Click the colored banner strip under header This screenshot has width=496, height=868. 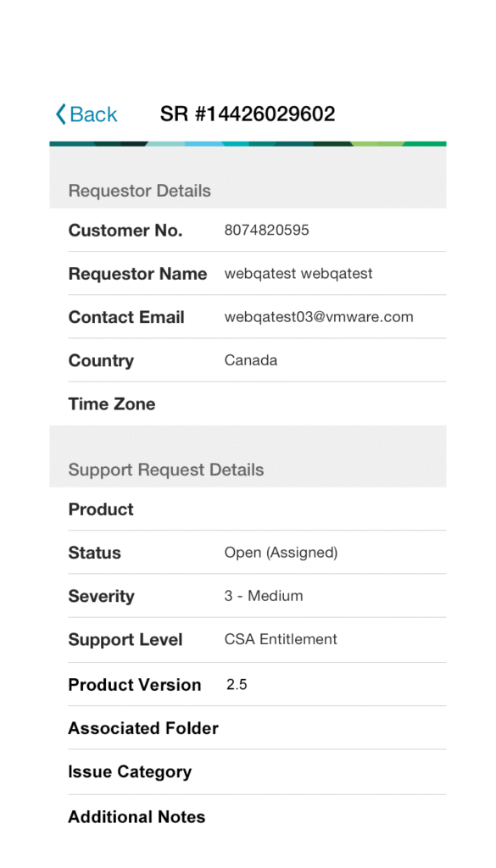coord(248,144)
